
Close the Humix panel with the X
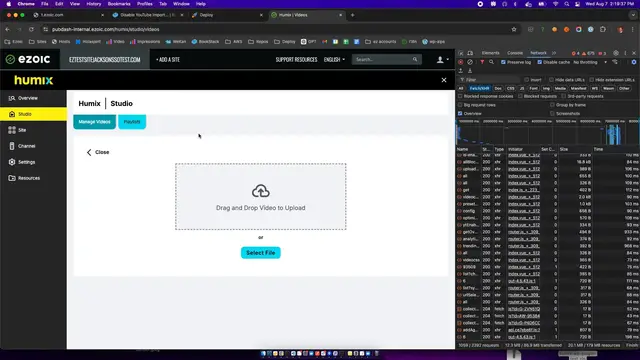pos(444,80)
